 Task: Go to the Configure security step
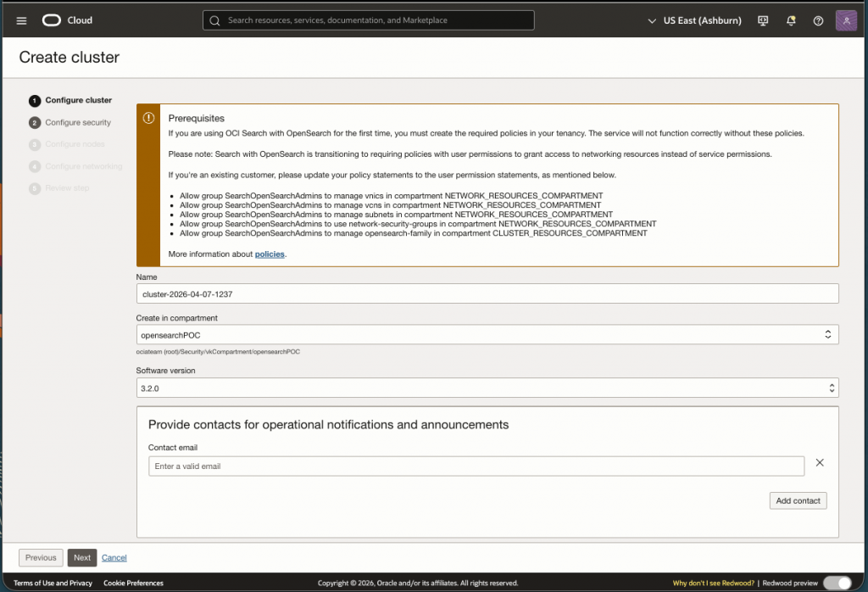(x=77, y=122)
